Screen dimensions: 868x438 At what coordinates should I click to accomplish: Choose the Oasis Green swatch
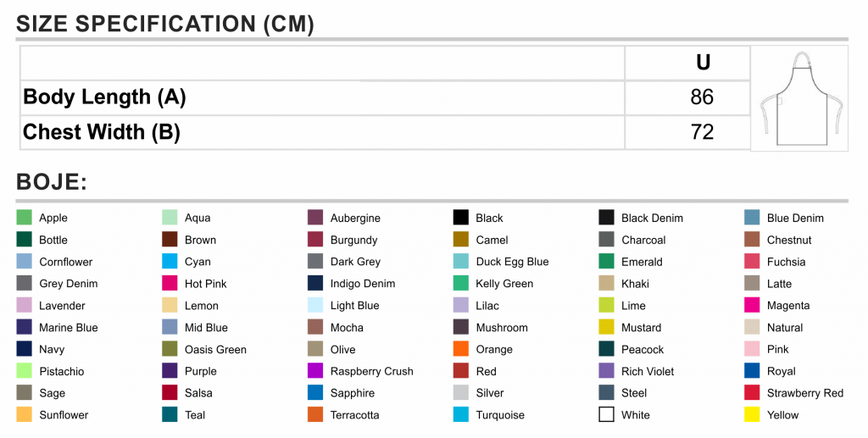coord(170,349)
